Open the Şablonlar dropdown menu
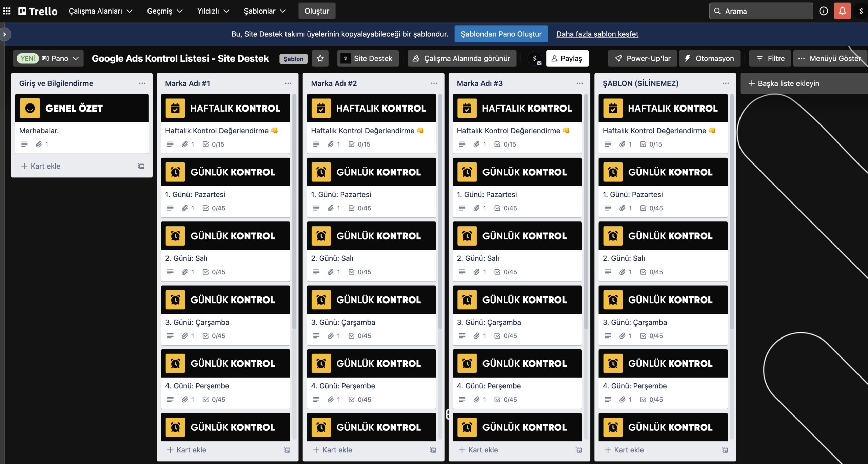 [x=265, y=11]
